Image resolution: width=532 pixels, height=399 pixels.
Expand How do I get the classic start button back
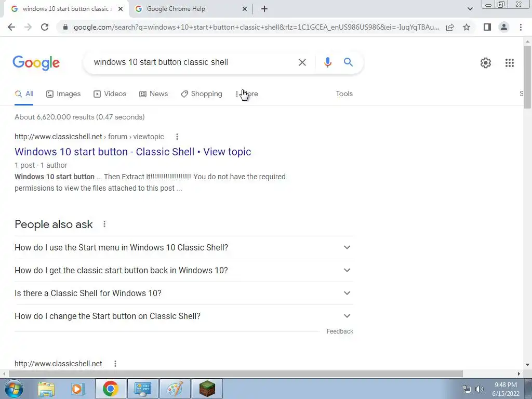click(184, 270)
